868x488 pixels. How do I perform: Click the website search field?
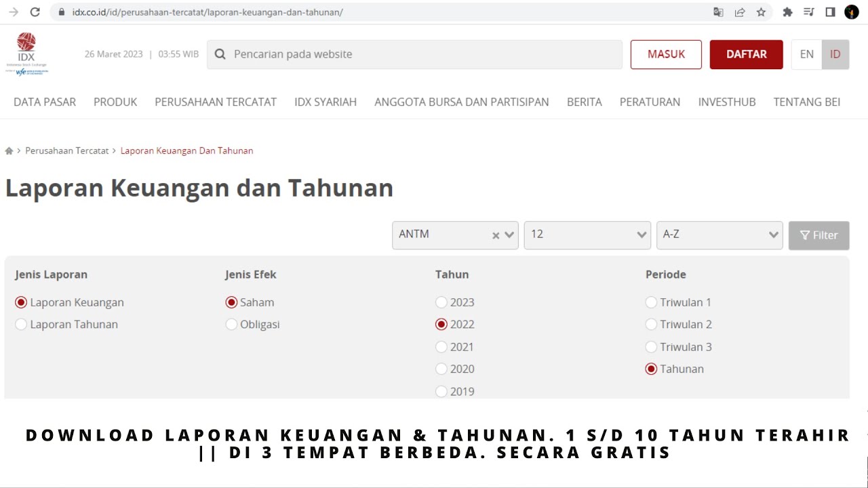[x=414, y=54]
